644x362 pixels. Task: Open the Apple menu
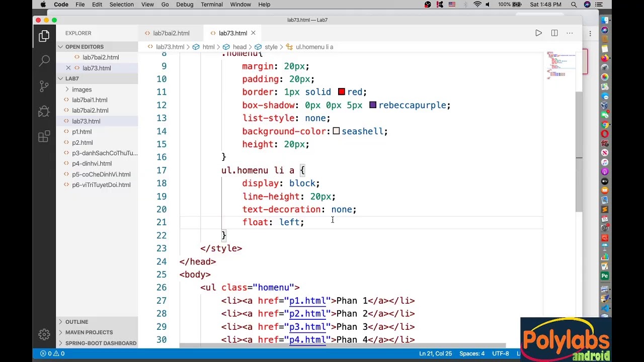43,5
